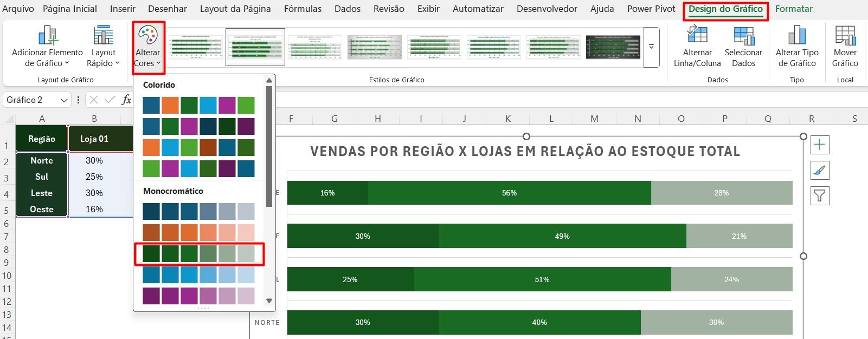
Task: Select the Norte cell
Action: (x=42, y=160)
